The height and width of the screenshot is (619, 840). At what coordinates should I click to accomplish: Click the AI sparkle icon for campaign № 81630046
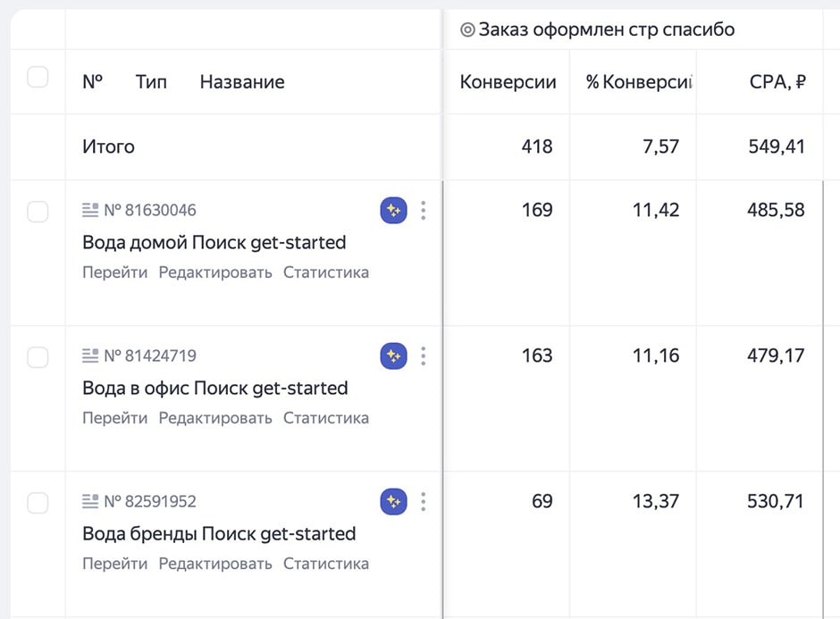tap(393, 210)
